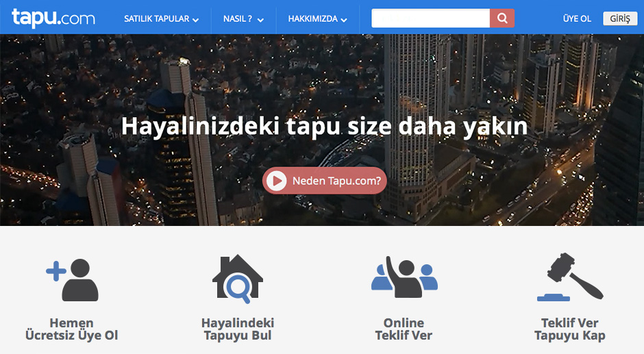Click the red magnifier search button

point(502,18)
